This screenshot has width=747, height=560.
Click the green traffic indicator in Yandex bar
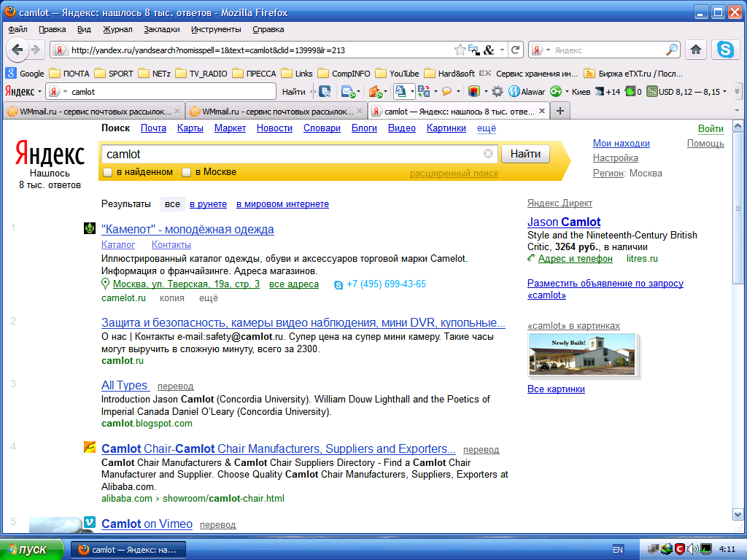click(633, 91)
